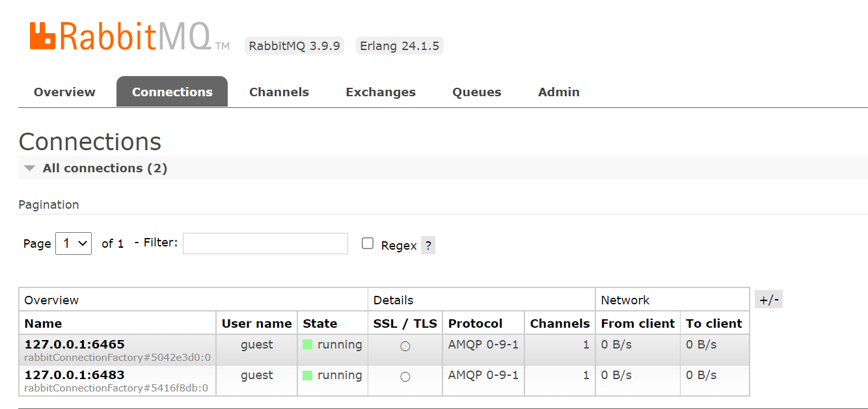This screenshot has height=409, width=868.
Task: Sort connections by Name column header
Action: pos(43,323)
